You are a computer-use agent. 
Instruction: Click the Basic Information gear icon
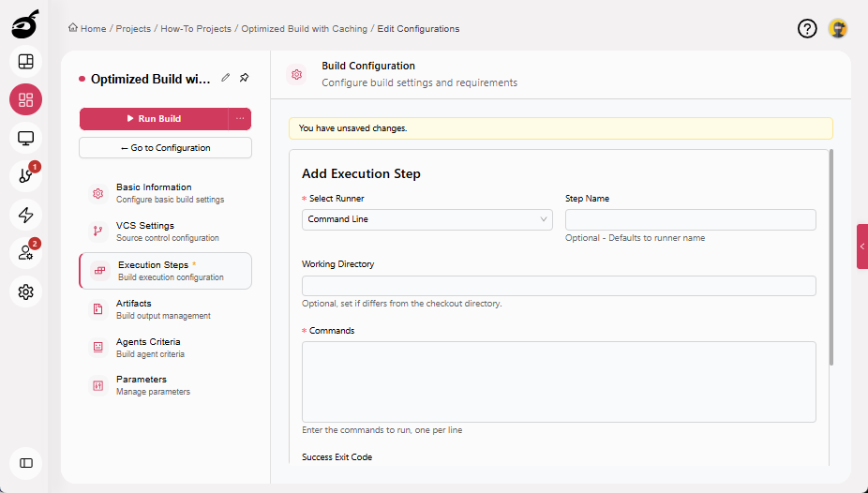pos(98,193)
